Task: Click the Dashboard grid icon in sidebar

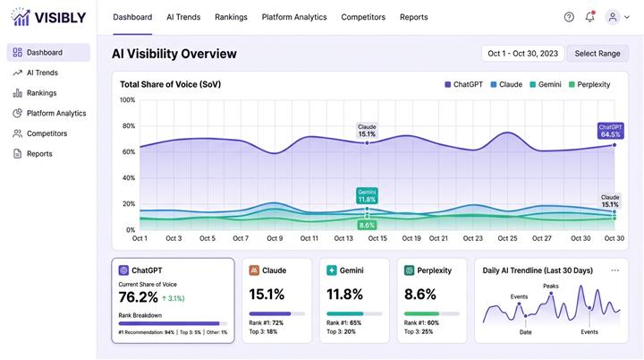Action: [17, 52]
